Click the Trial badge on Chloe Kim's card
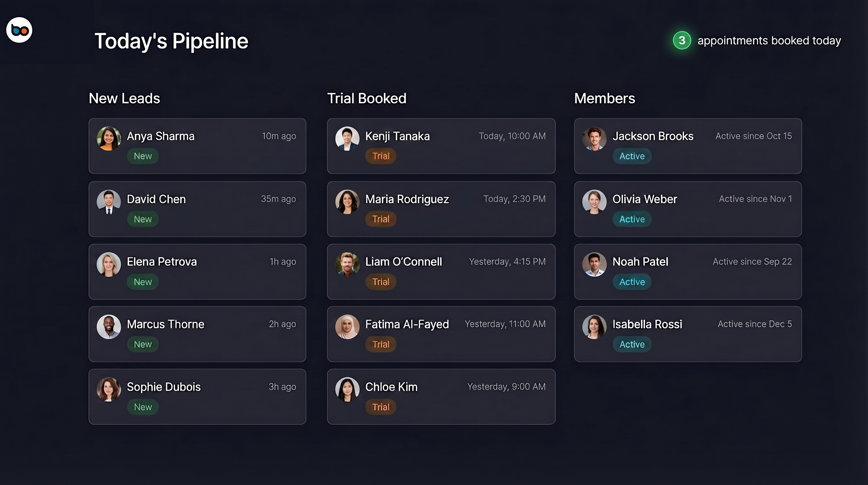Screen dimensions: 868x485 point(380,407)
